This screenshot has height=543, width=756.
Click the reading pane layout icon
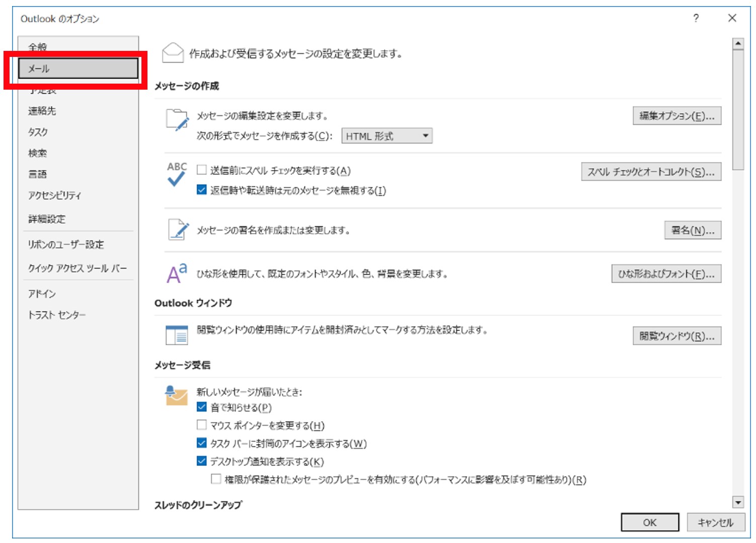[x=177, y=335]
